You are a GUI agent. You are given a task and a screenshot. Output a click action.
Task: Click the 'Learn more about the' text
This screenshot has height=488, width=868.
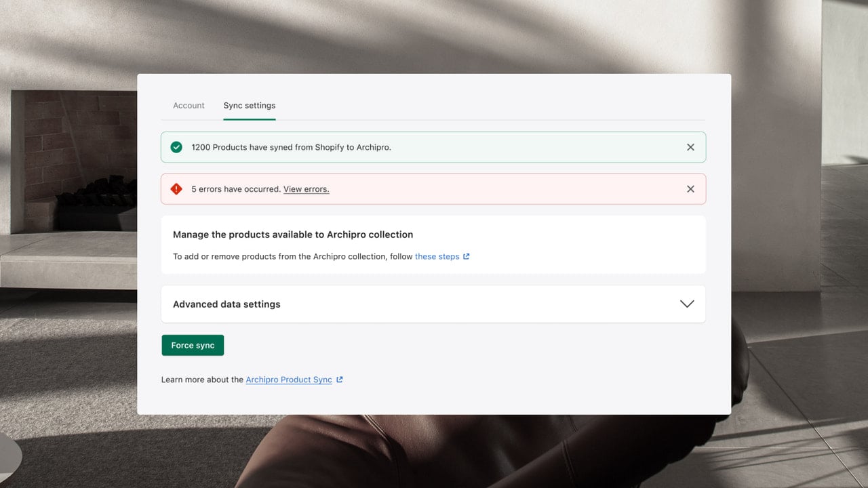coord(202,380)
